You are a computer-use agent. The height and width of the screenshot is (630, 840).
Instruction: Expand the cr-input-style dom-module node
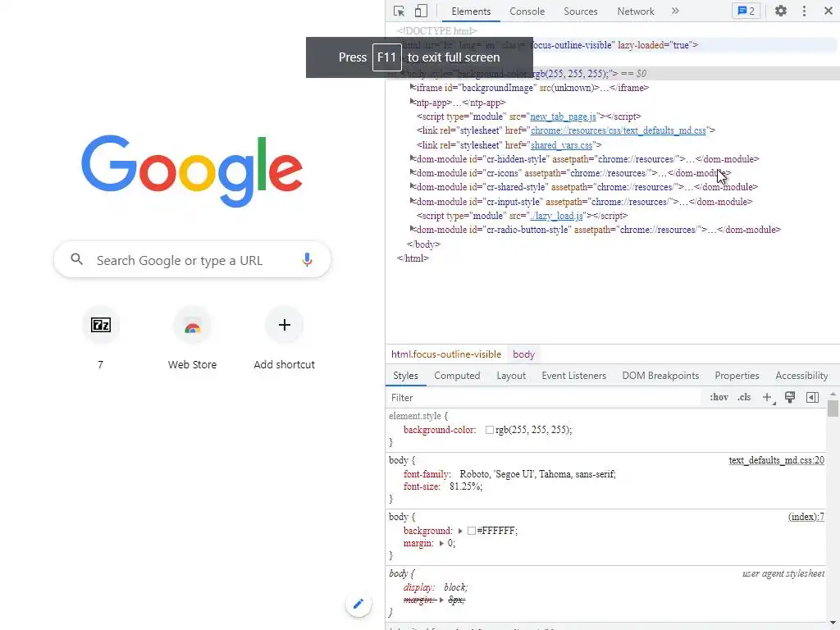point(413,201)
